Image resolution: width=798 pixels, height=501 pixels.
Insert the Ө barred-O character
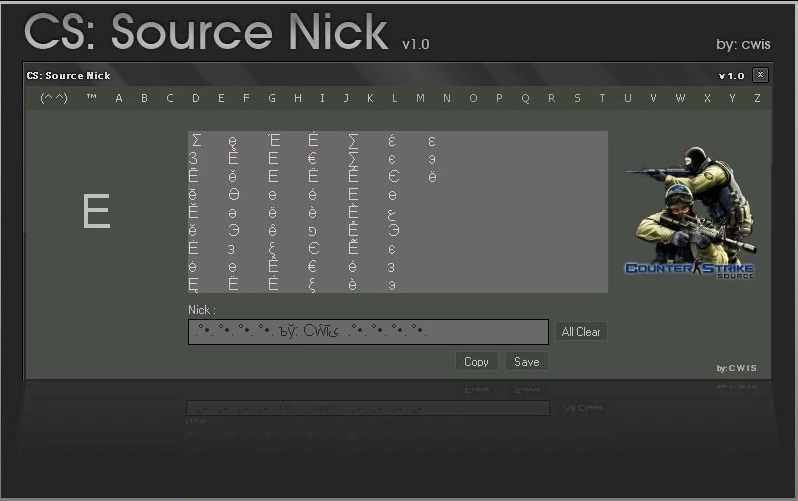[x=233, y=195]
